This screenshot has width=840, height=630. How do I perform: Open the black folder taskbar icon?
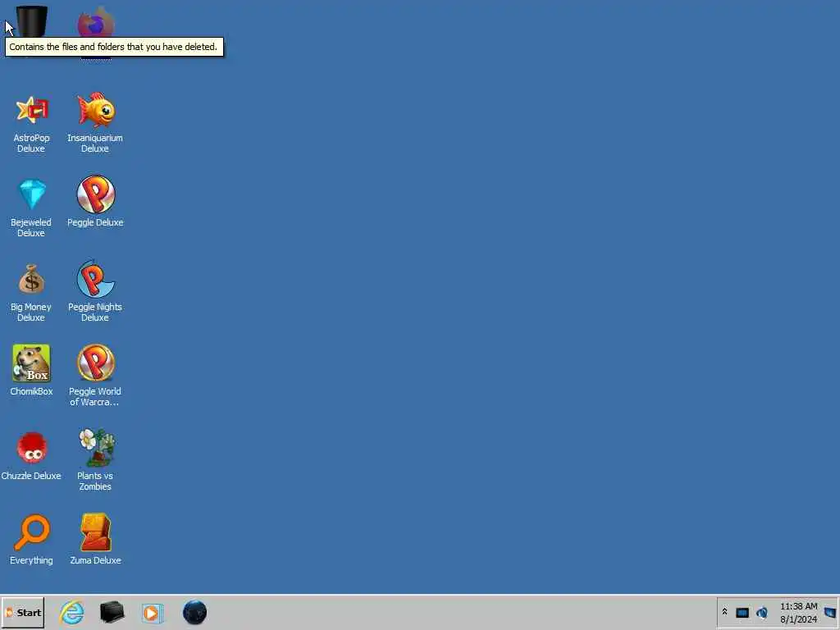(112, 612)
